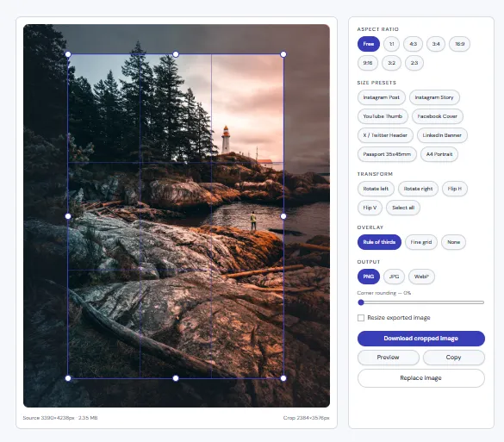The height and width of the screenshot is (442, 504).
Task: Use the YouTube Thumb preset
Action: pos(383,116)
